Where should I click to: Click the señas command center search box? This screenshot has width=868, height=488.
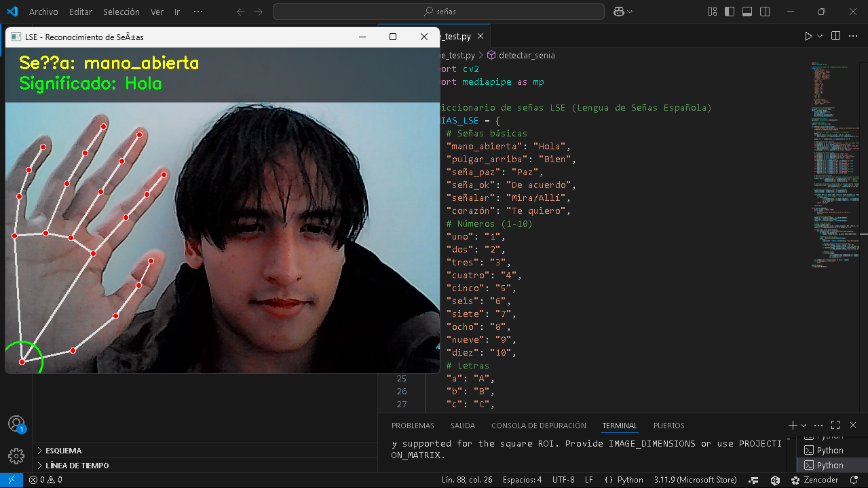438,12
